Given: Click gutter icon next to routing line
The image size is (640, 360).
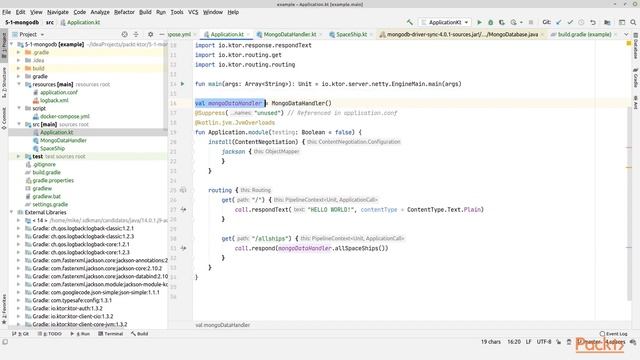Looking at the screenshot, I should click(x=183, y=190).
